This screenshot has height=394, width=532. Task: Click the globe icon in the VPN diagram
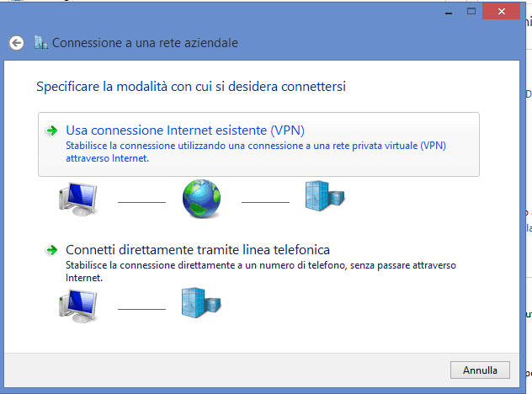[201, 199]
